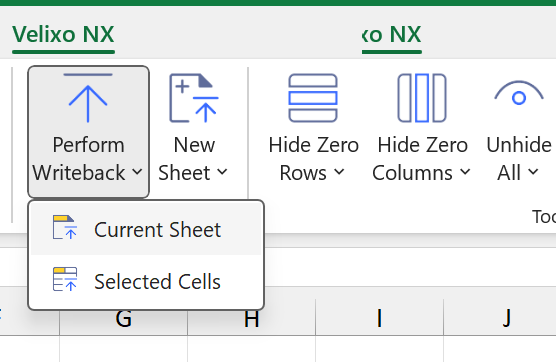Click the New Sheet page icon

tap(194, 98)
